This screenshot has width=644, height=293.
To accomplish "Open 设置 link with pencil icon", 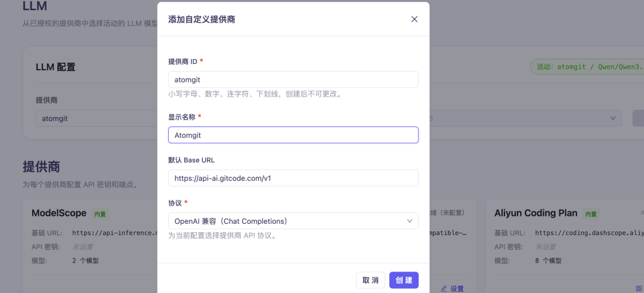I will [x=452, y=289].
